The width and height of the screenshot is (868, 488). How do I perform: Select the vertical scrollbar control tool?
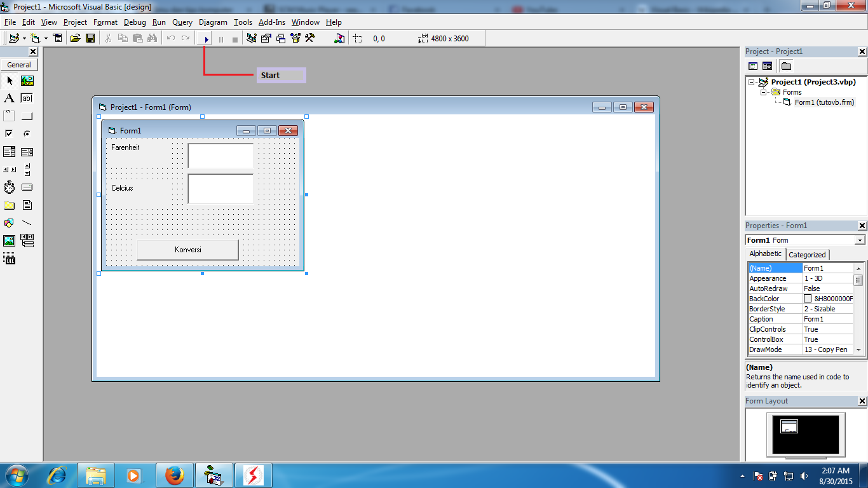[27, 170]
